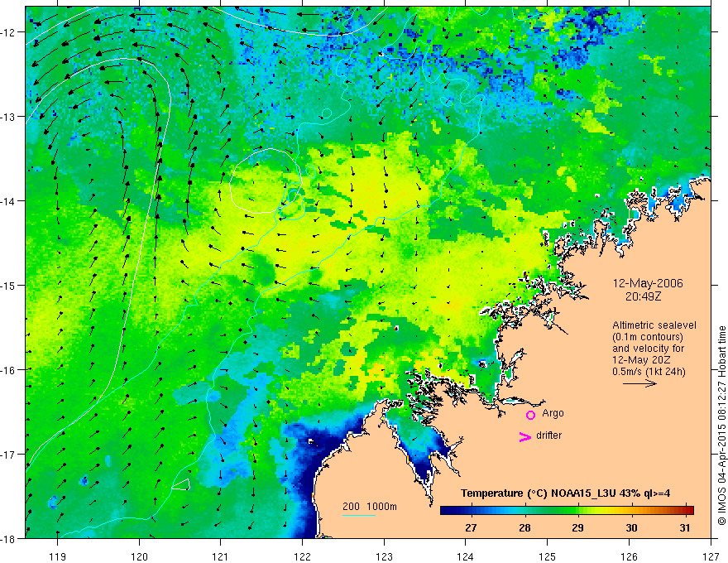This screenshot has height=563, width=728.
Task: Click the longitude label 124
Action: coord(466,556)
